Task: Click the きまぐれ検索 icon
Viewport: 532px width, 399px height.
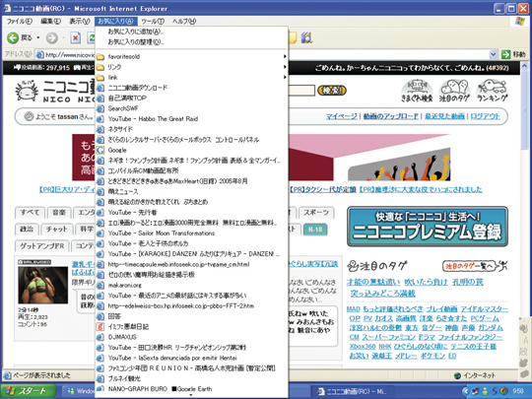Action: click(417, 91)
